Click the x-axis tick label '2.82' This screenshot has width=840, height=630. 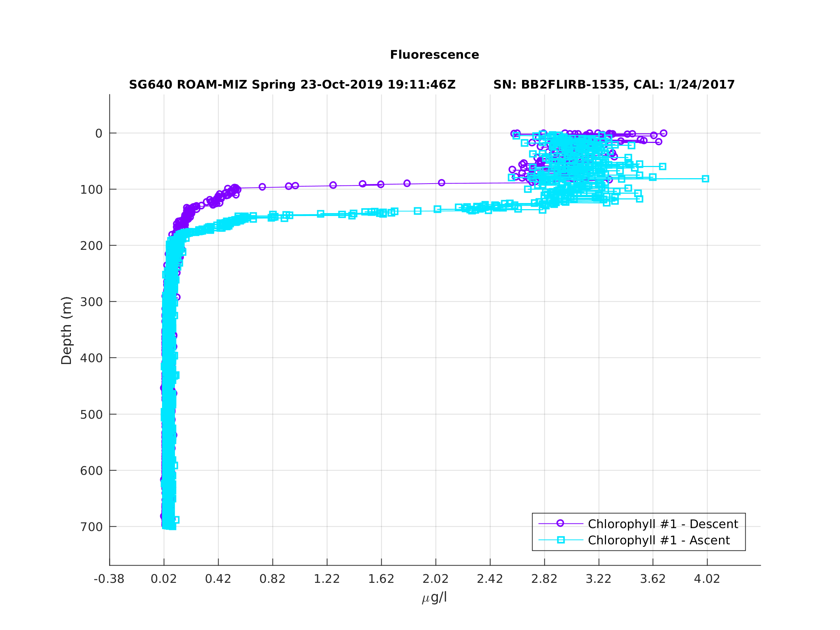(544, 579)
